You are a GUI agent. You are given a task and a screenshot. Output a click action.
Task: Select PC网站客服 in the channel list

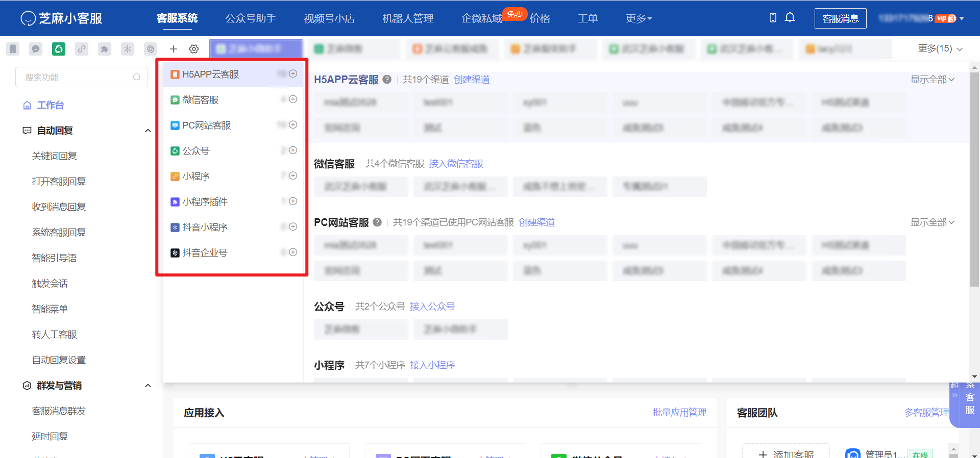(x=234, y=125)
